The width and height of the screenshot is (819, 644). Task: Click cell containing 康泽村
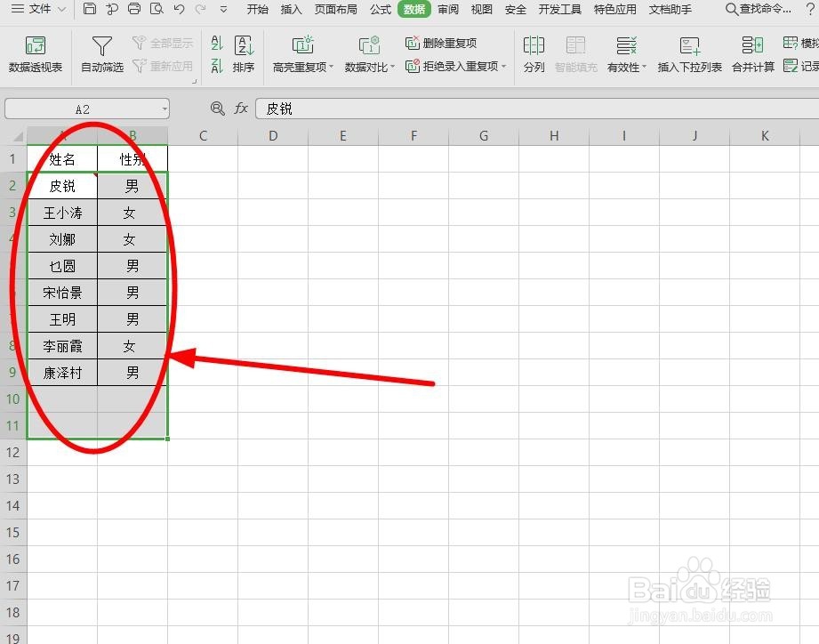[62, 373]
